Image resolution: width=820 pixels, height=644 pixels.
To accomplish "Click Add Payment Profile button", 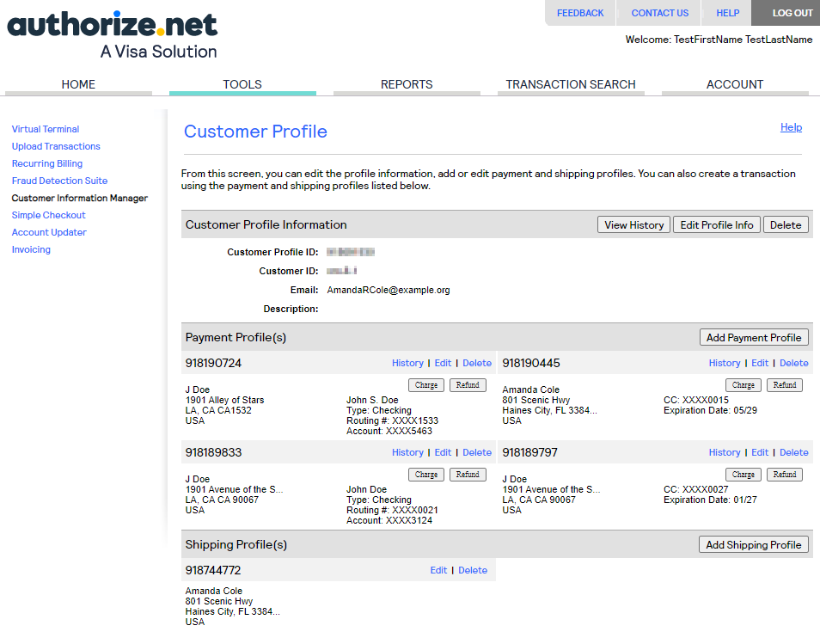I will point(753,338).
